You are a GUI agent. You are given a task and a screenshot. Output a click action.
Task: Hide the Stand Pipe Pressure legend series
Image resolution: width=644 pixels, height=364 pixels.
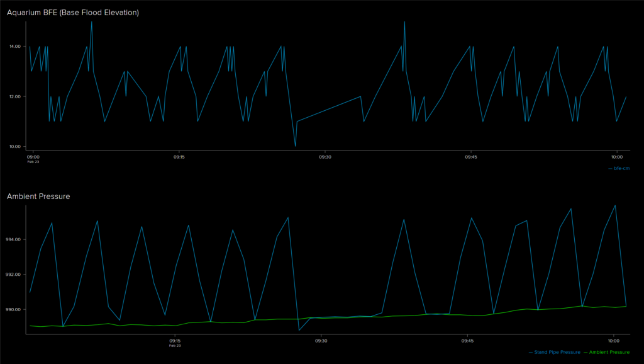(x=557, y=352)
